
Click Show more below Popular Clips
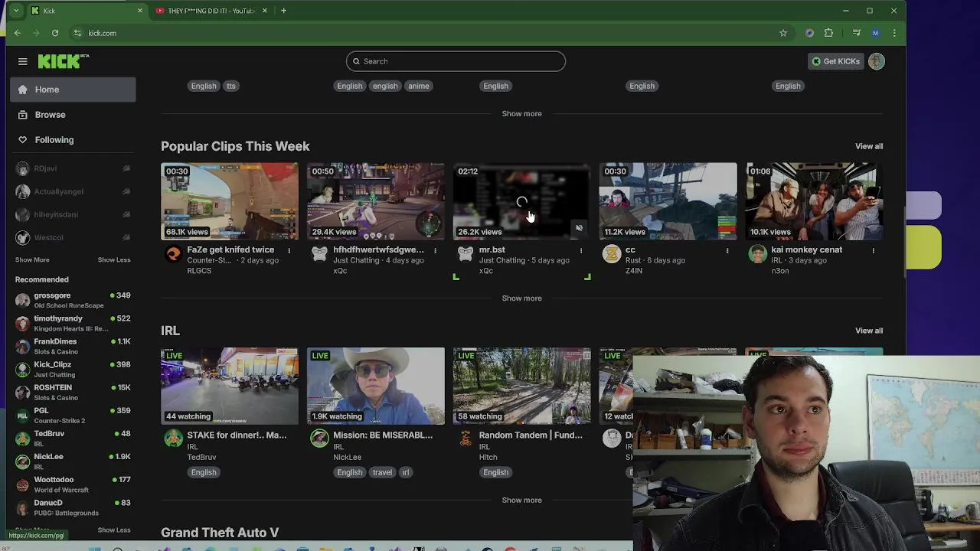pyautogui.click(x=521, y=298)
